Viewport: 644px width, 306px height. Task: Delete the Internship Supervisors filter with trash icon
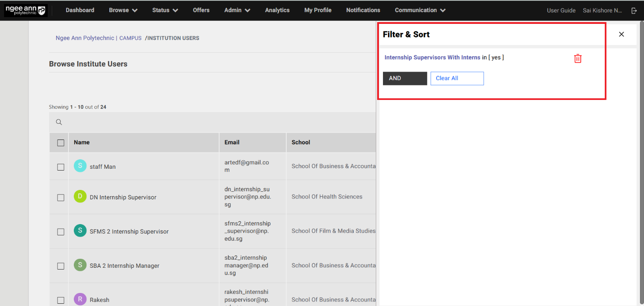tap(578, 58)
